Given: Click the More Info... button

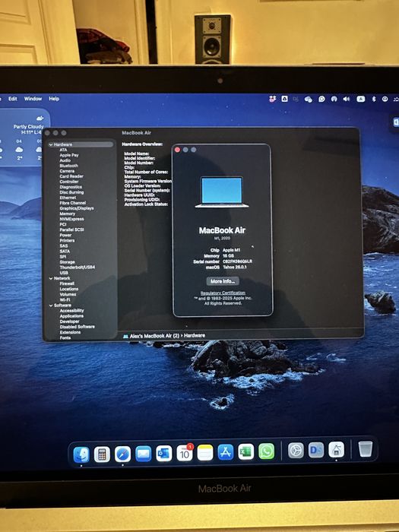Looking at the screenshot, I should [223, 281].
